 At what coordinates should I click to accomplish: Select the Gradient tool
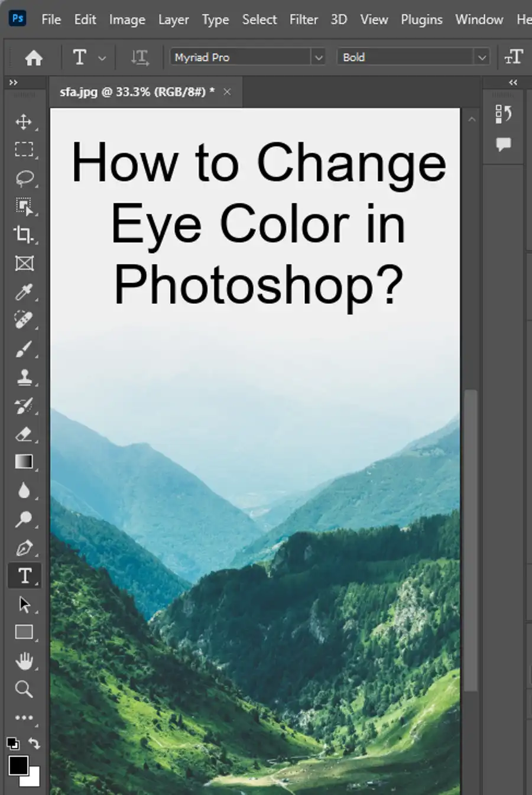tap(24, 462)
